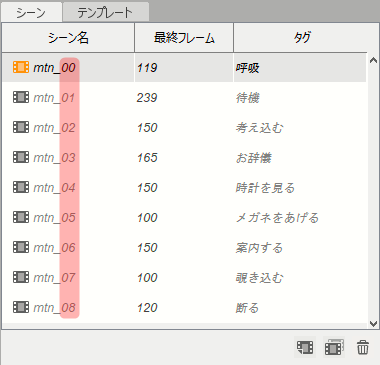Click the scroll down arrow in list
The height and width of the screenshot is (365, 380).
tap(373, 324)
